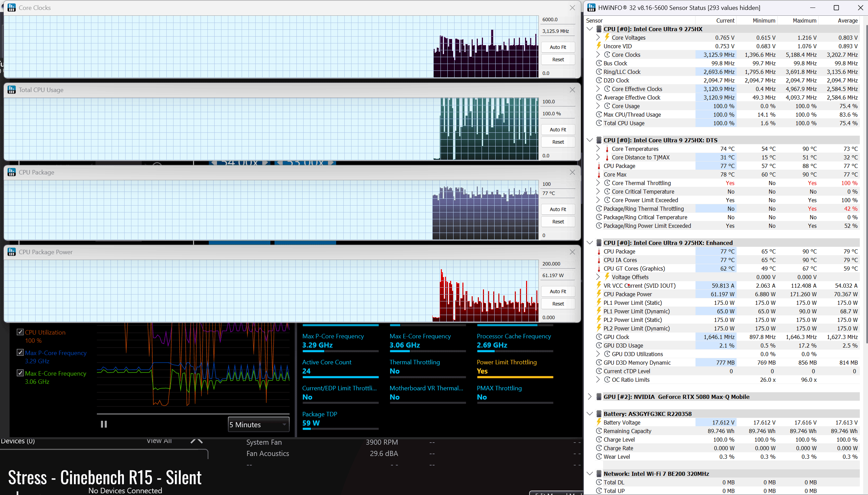Click the Total CPU Usage graph window icon
Viewport: 868px width, 495px height.
(x=12, y=90)
